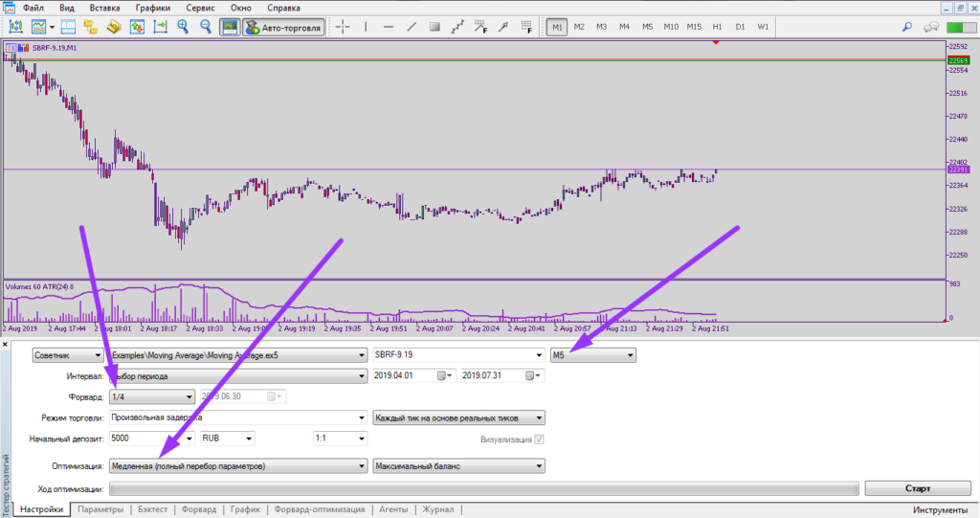980x518 pixels.
Task: Open the 1:1 leverage dropdown
Action: coord(340,439)
